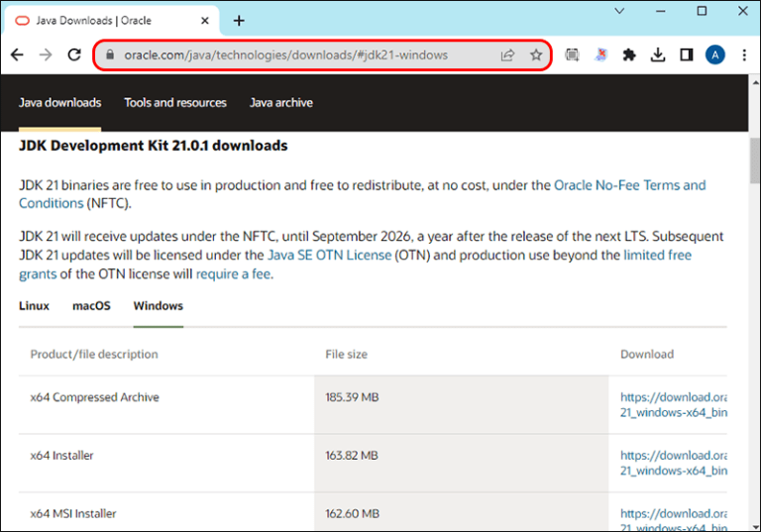Open the require a fee link
Image resolution: width=761 pixels, height=532 pixels.
coord(235,274)
